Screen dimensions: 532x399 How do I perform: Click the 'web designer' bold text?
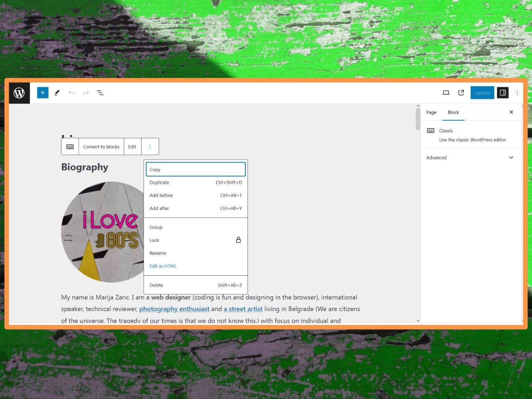[x=171, y=297]
